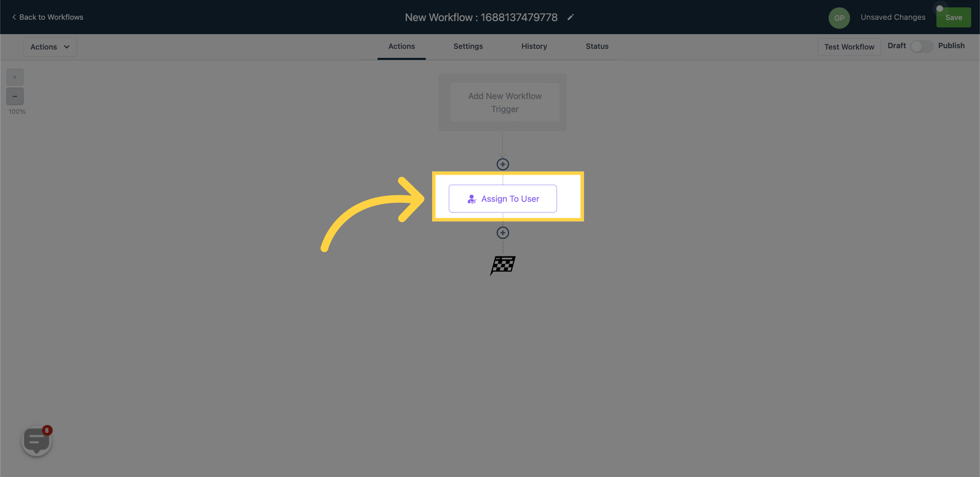Viewport: 980px width, 477px height.
Task: Click the GP user avatar icon
Action: (841, 17)
